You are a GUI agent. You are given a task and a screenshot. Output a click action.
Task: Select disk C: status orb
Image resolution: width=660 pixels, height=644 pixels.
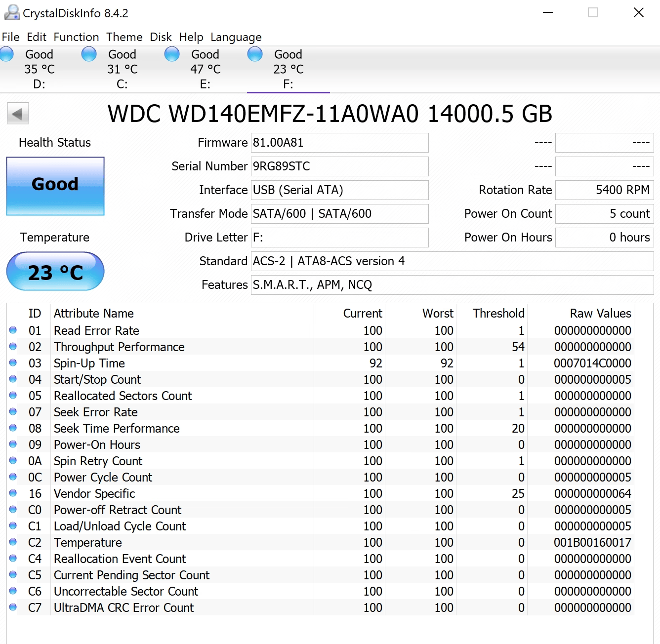(89, 54)
